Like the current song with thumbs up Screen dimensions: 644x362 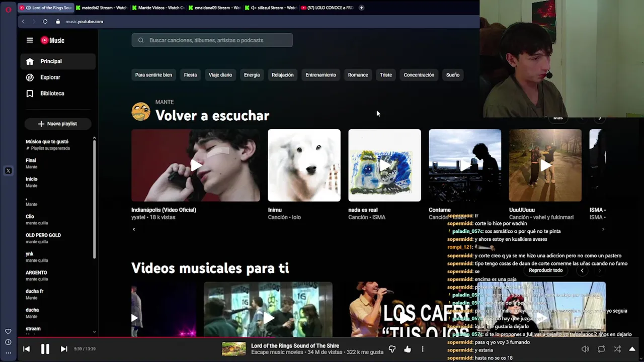click(x=408, y=349)
